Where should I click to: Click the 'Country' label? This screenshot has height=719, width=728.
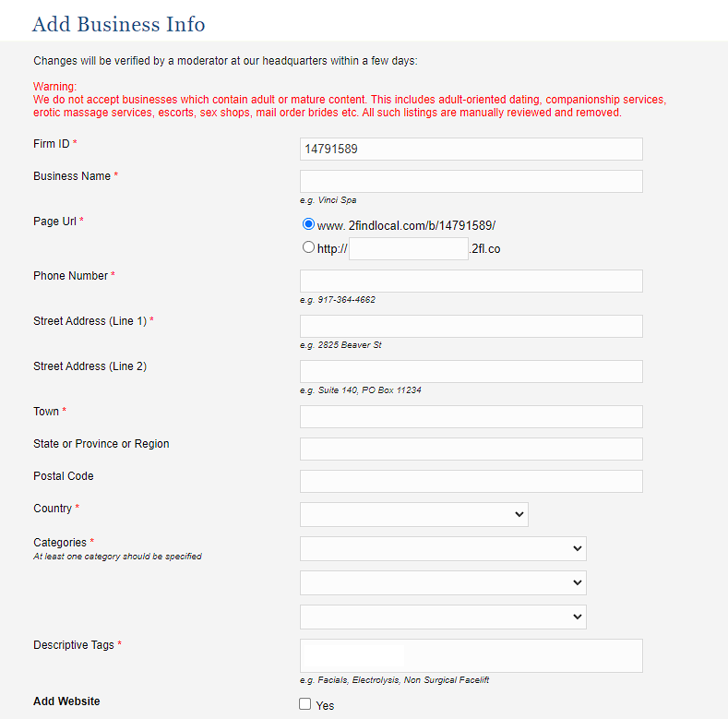click(53, 509)
